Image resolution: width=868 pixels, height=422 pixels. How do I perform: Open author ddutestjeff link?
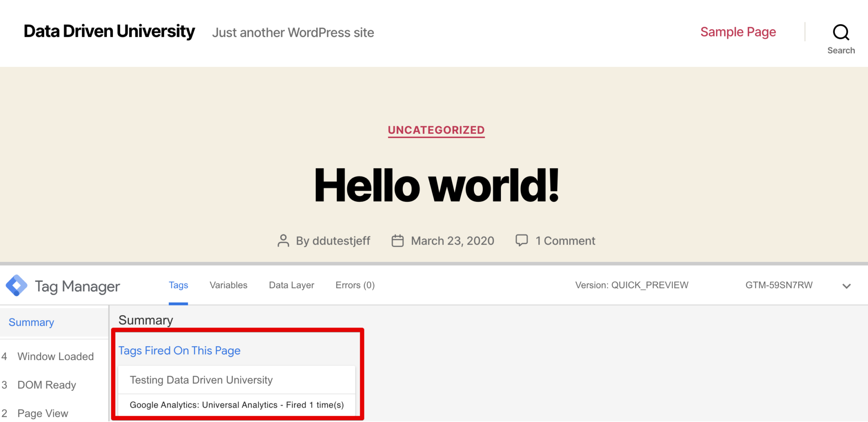[x=341, y=241]
